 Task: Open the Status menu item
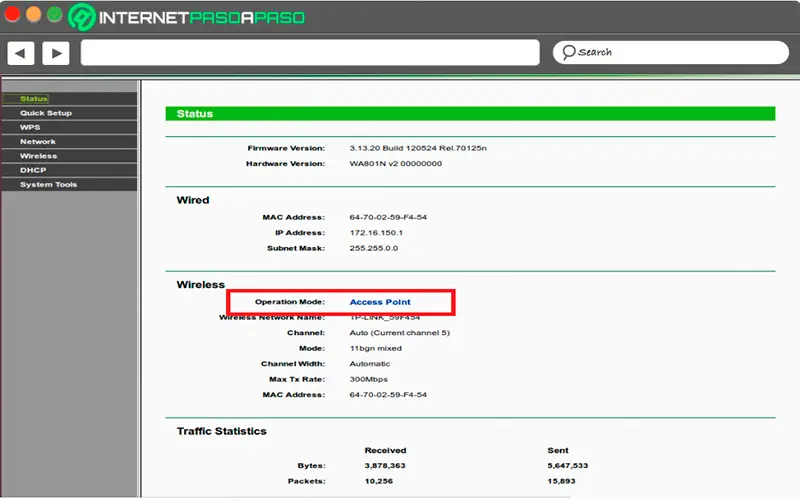pos(69,98)
